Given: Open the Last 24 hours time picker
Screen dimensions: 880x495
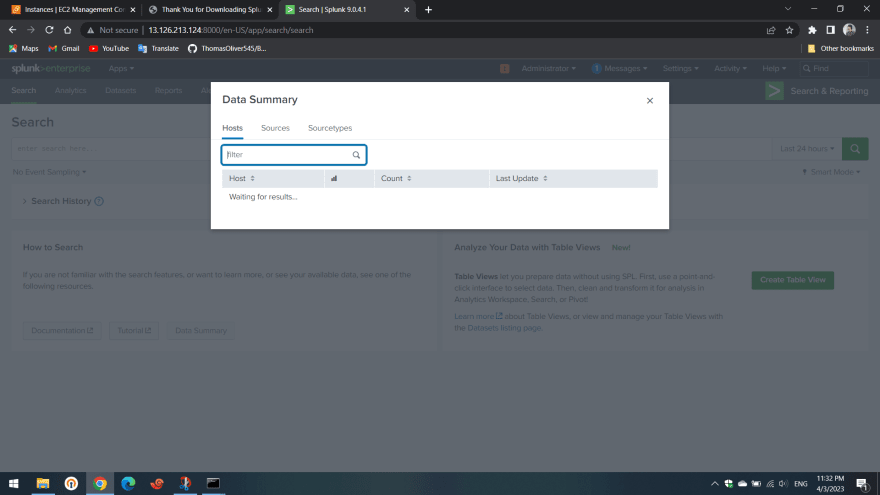Looking at the screenshot, I should click(x=806, y=149).
